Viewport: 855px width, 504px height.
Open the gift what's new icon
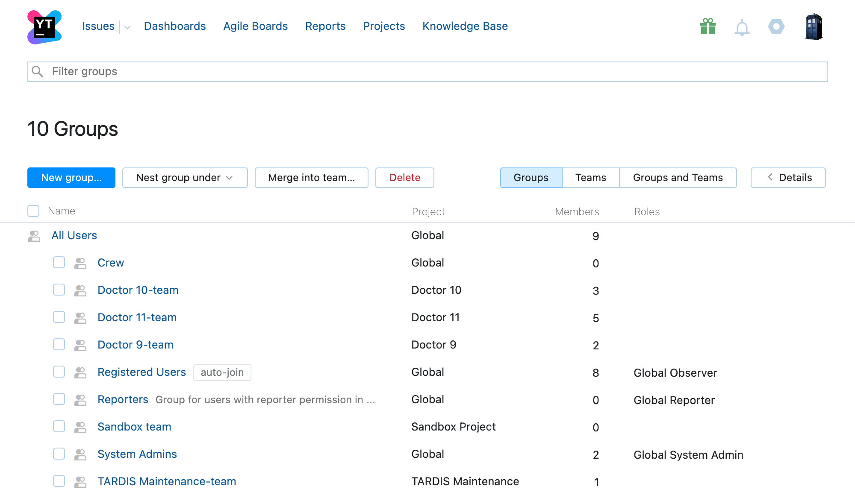click(708, 26)
